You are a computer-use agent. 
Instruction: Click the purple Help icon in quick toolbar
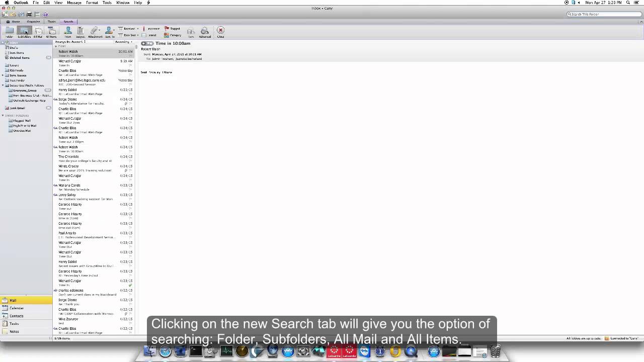coord(45,15)
